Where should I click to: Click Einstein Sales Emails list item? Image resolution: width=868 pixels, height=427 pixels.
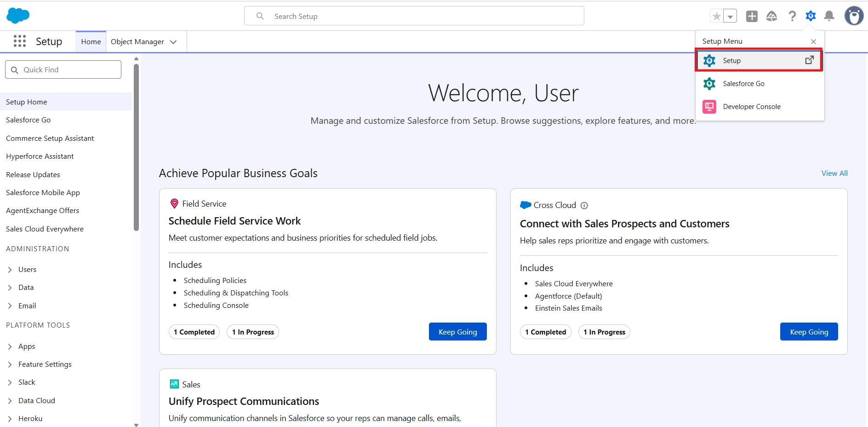(x=568, y=308)
